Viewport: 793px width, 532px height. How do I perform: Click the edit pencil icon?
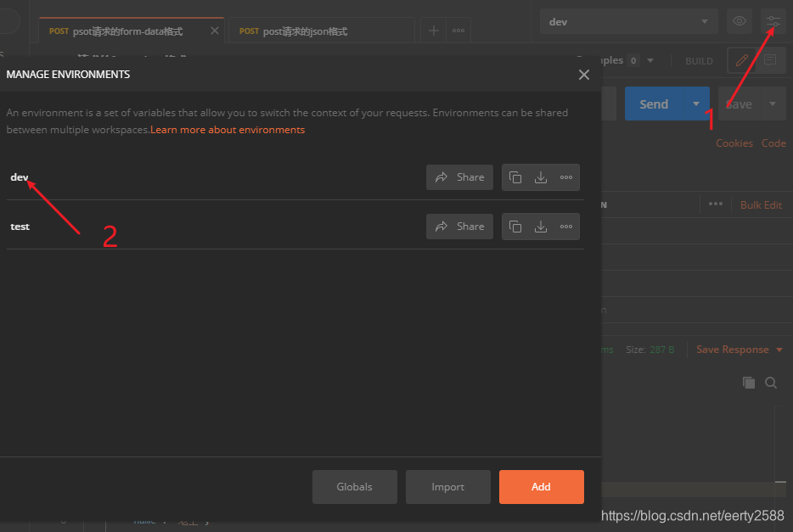(x=742, y=60)
